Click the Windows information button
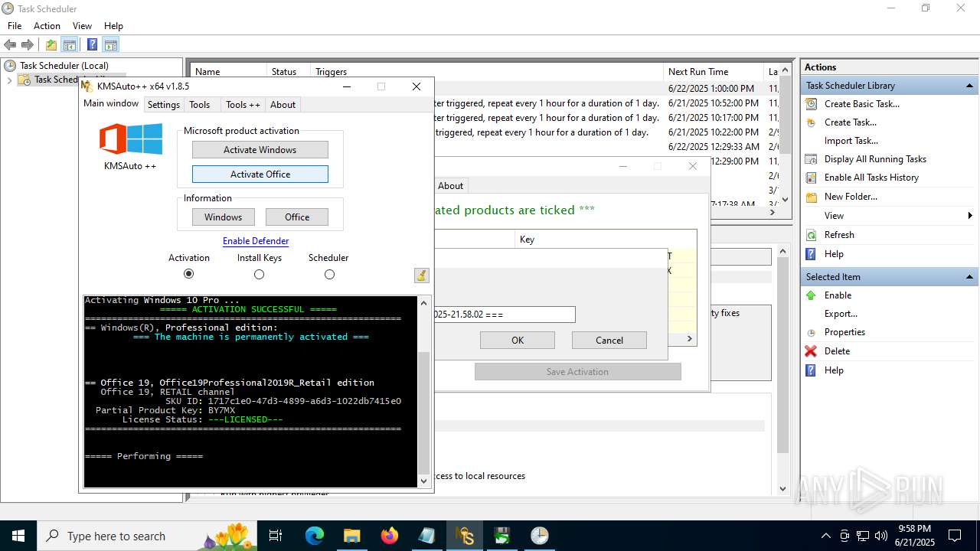 tap(223, 217)
